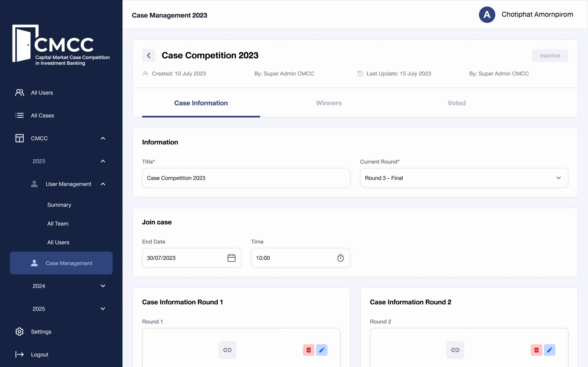Click the Title input field

(246, 178)
